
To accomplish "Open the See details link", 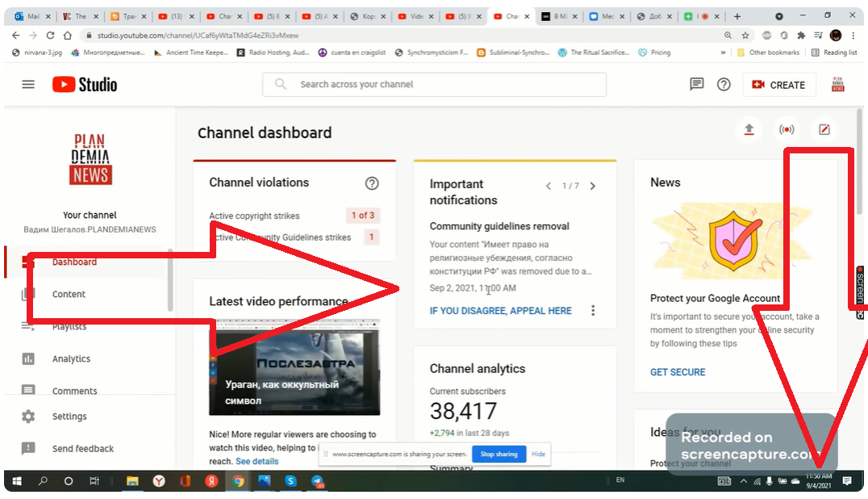I will [x=257, y=461].
